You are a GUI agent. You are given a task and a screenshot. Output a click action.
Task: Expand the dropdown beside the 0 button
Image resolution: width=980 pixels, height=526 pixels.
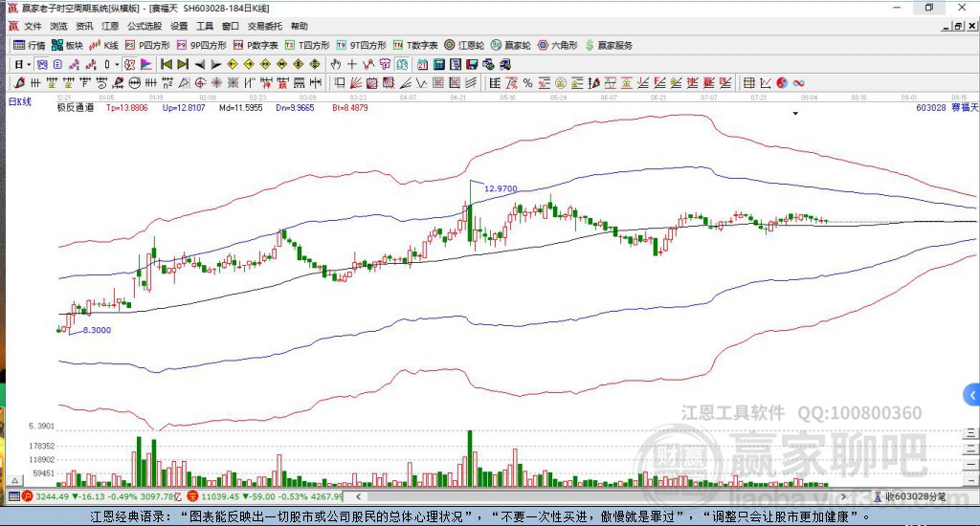pyautogui.click(x=117, y=64)
